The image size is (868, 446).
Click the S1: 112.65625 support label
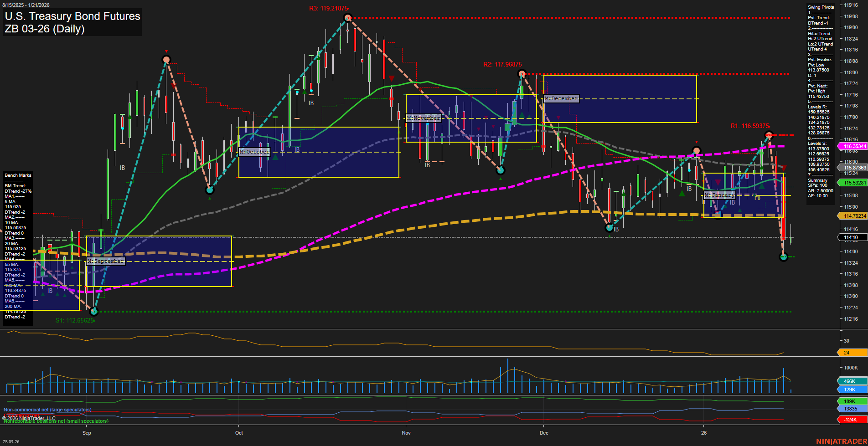[74, 320]
